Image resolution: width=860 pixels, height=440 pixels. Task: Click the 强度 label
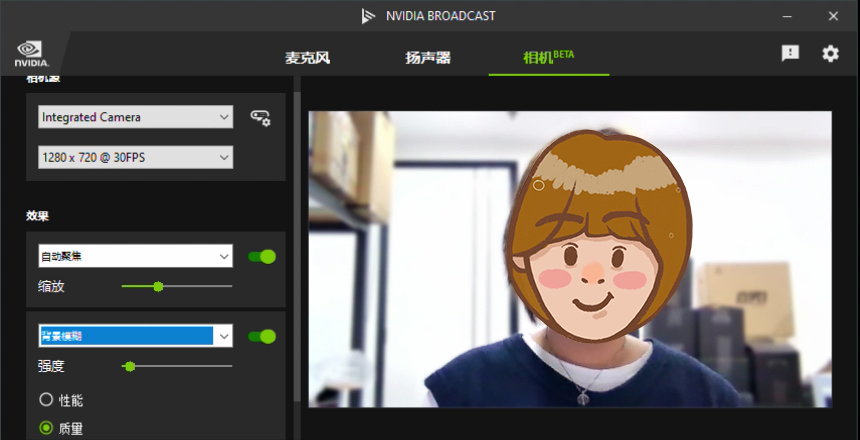point(51,366)
